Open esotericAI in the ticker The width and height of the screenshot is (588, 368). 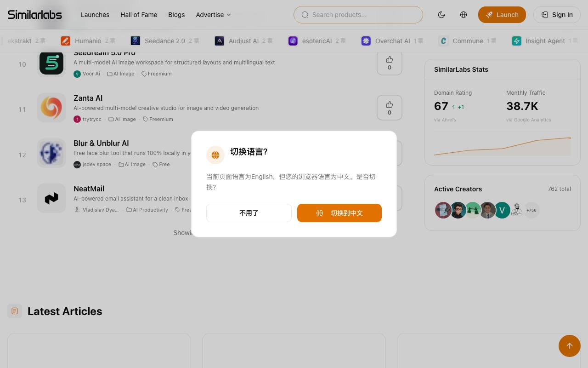tap(317, 41)
